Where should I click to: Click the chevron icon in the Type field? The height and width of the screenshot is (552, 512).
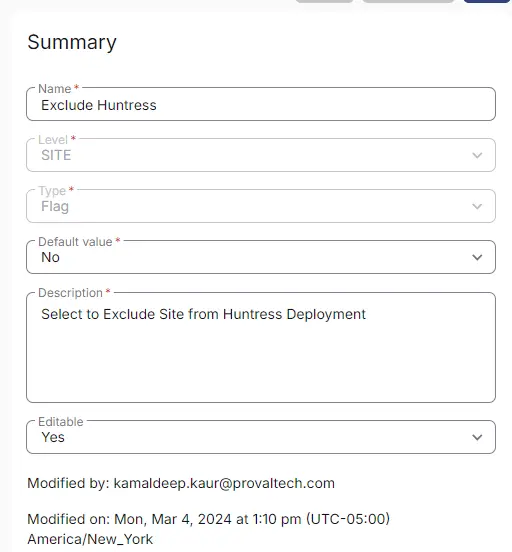[477, 206]
